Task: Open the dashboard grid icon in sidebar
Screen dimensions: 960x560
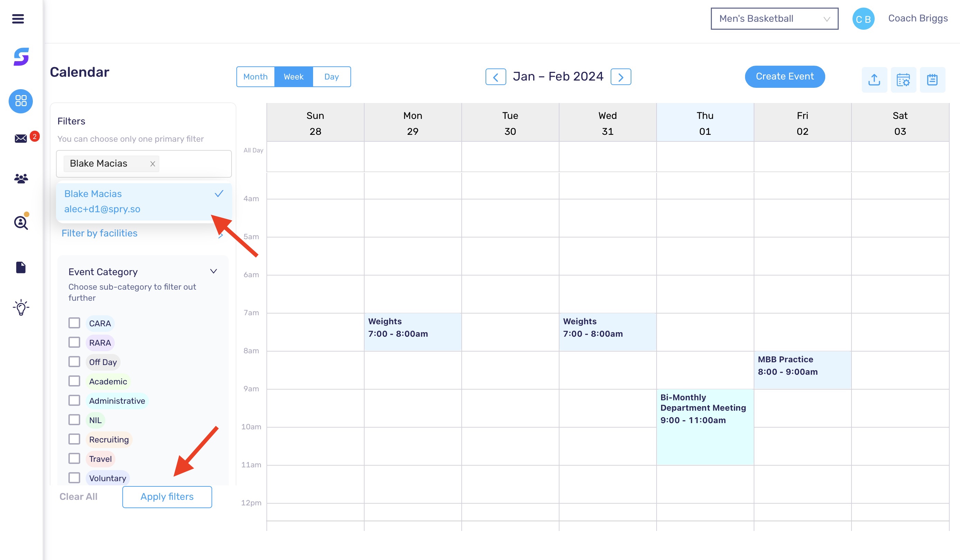Action: [x=21, y=101]
